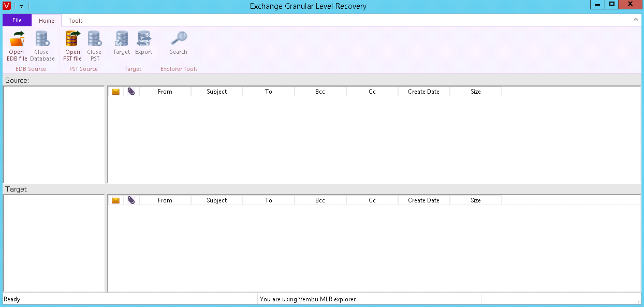Close the Exchange Granular Level Recovery window
The width and height of the screenshot is (644, 307).
pyautogui.click(x=631, y=4)
